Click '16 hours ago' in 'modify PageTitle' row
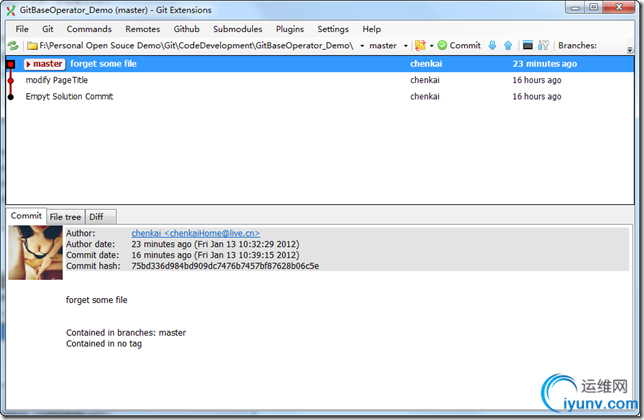 (x=537, y=80)
